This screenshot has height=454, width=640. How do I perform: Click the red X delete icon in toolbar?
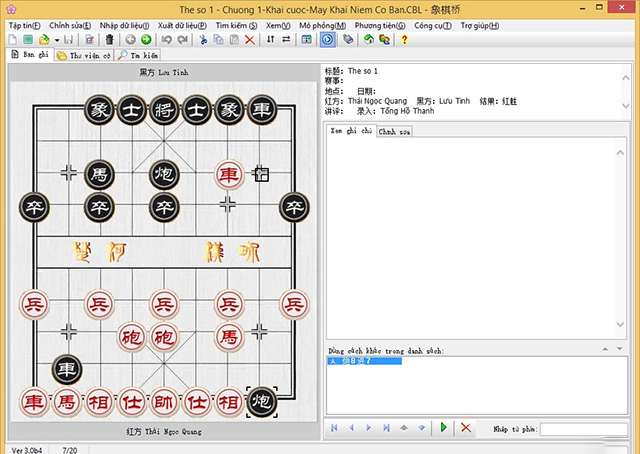(x=250, y=39)
